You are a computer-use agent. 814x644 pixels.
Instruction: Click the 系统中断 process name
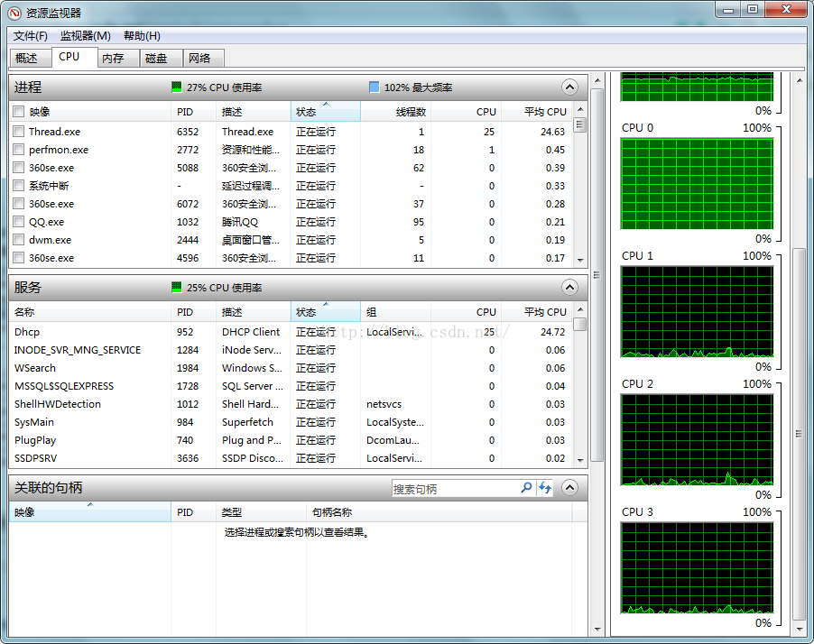[49, 186]
